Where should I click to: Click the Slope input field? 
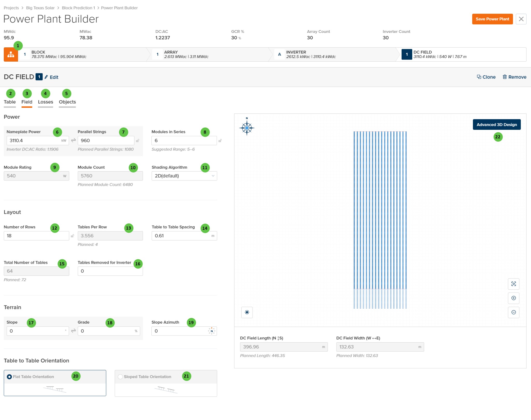[x=38, y=331]
